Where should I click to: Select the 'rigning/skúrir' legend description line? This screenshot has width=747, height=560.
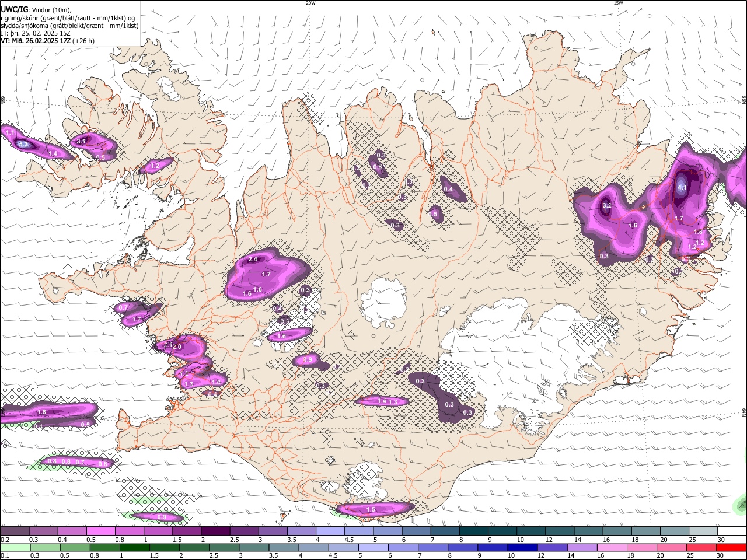(68, 17)
